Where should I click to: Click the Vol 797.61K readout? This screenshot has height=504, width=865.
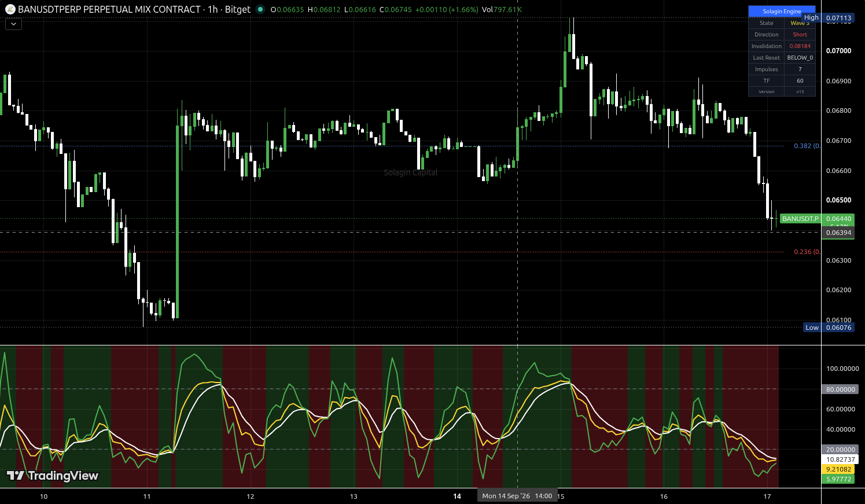502,10
